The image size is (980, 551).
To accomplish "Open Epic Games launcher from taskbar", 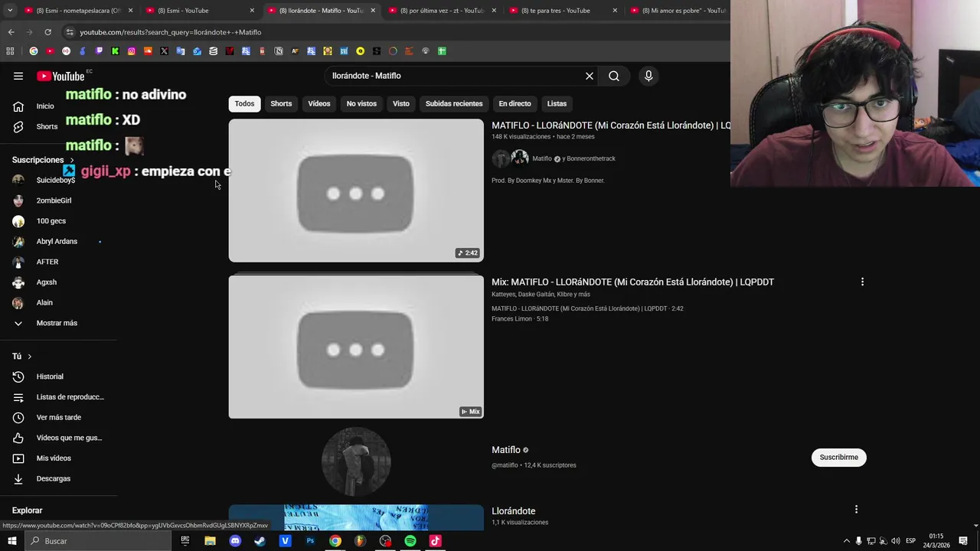I will coord(185,541).
